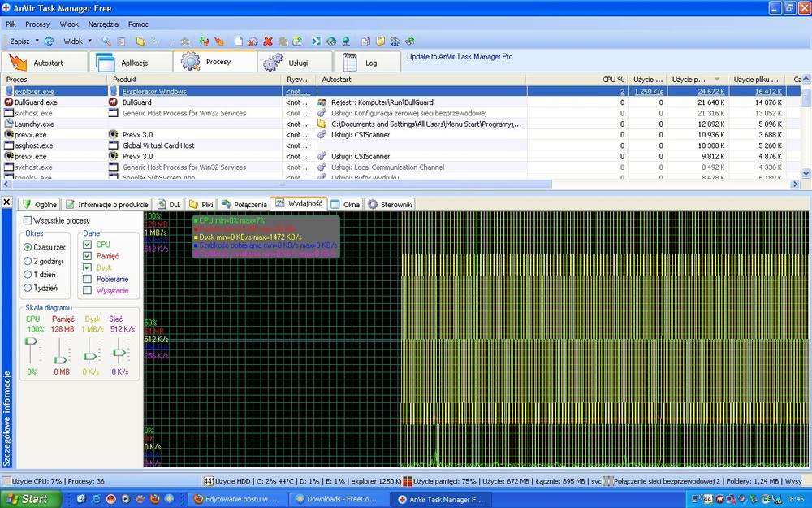The width and height of the screenshot is (812, 508).
Task: Open the Plik menu
Action: pyautogui.click(x=11, y=24)
